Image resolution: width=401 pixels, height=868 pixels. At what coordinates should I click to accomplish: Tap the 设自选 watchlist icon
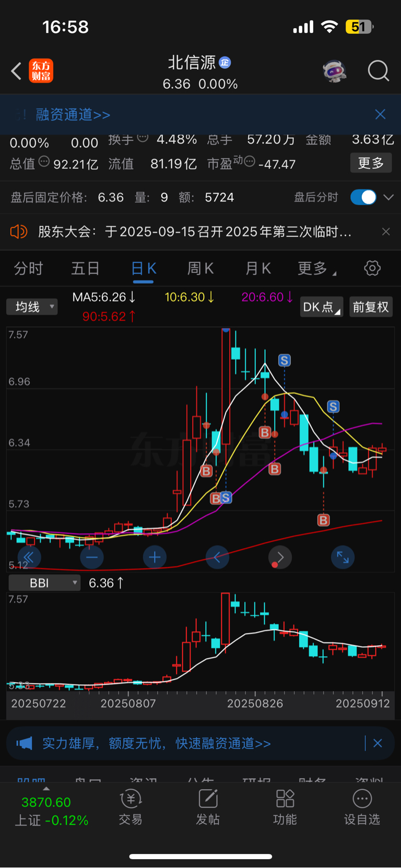[x=362, y=807]
